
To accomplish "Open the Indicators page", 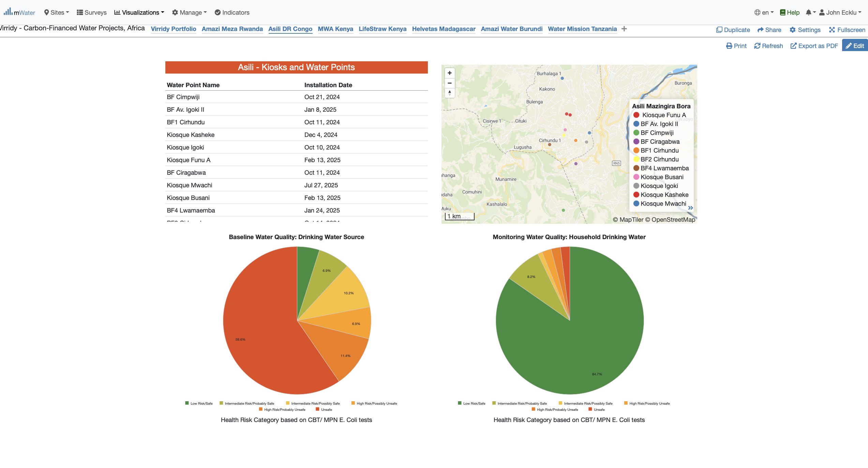I will [x=232, y=12].
